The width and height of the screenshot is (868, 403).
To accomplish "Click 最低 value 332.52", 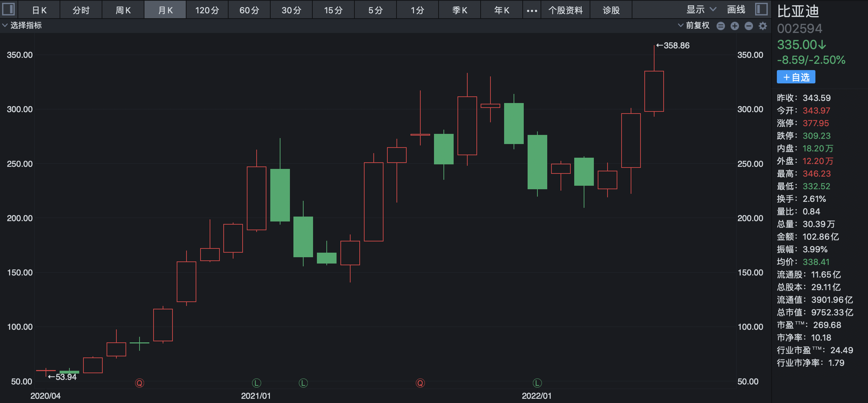I will pos(817,186).
